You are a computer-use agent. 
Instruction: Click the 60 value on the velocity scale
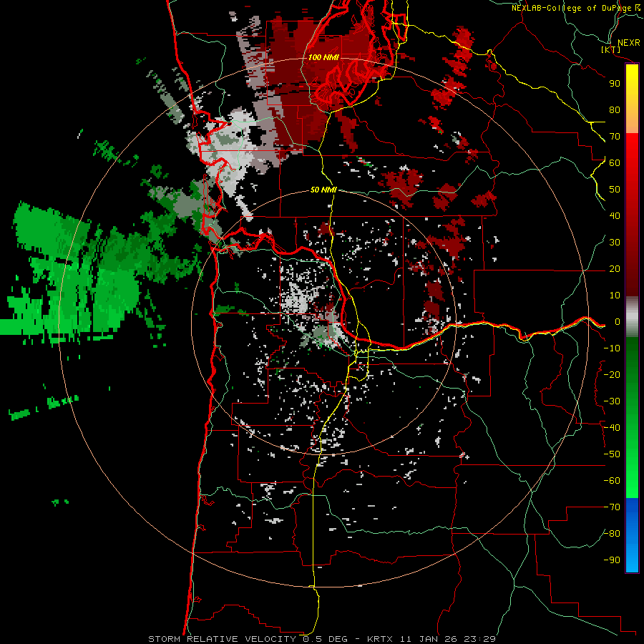(x=615, y=162)
